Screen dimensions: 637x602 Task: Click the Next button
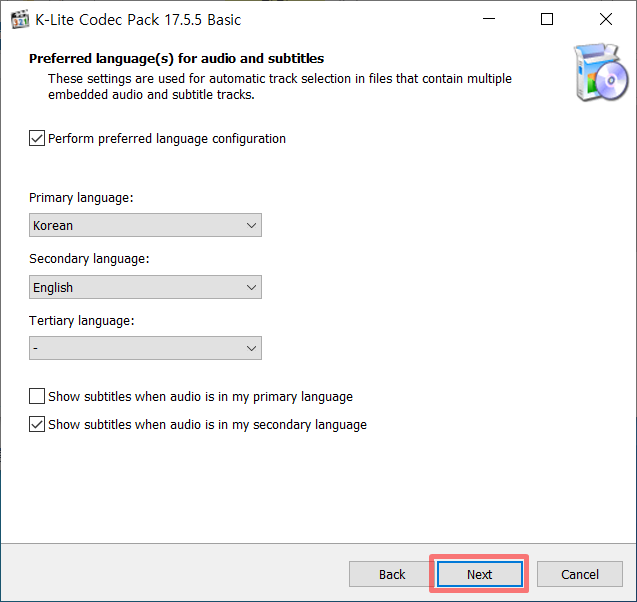[x=479, y=574]
